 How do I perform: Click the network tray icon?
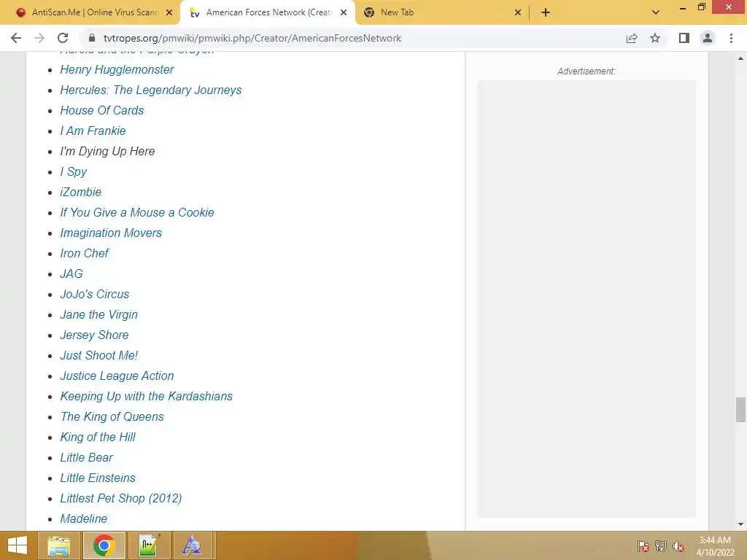[x=661, y=546]
